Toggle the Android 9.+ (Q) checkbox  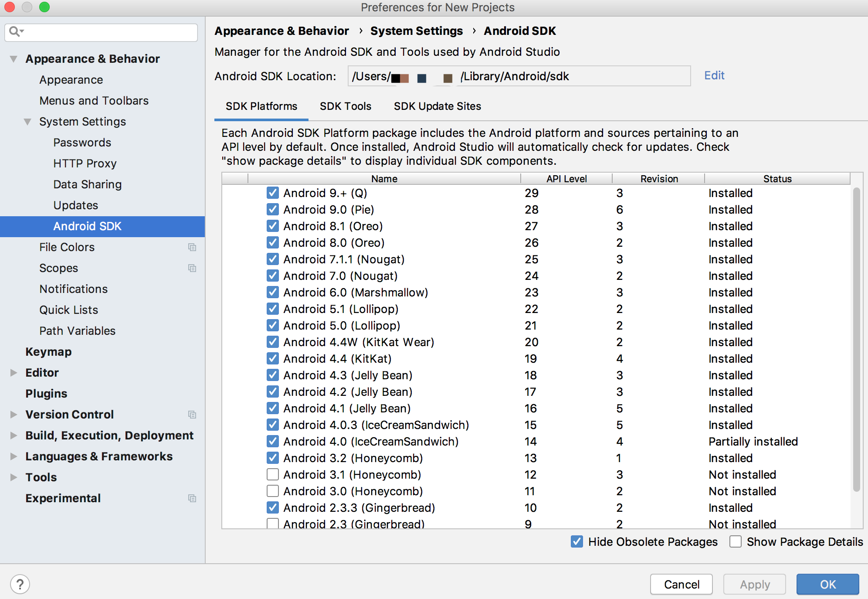272,194
